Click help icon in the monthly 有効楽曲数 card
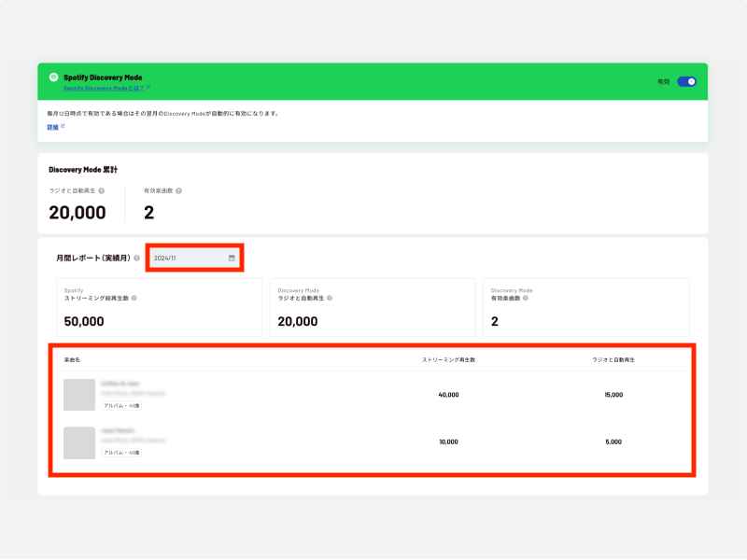Screen dimensions: 747x560 pos(526,298)
